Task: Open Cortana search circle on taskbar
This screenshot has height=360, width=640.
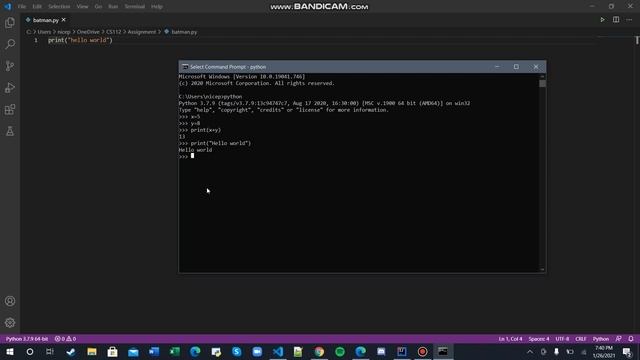Action: pos(30,351)
